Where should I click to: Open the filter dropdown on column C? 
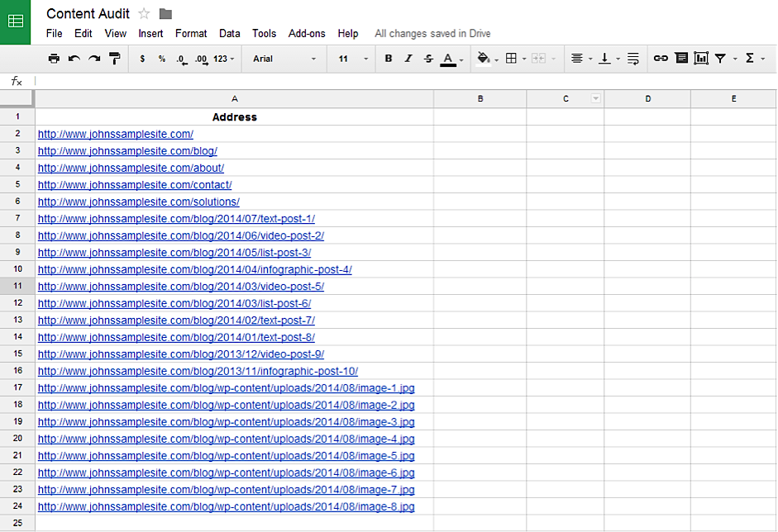596,98
